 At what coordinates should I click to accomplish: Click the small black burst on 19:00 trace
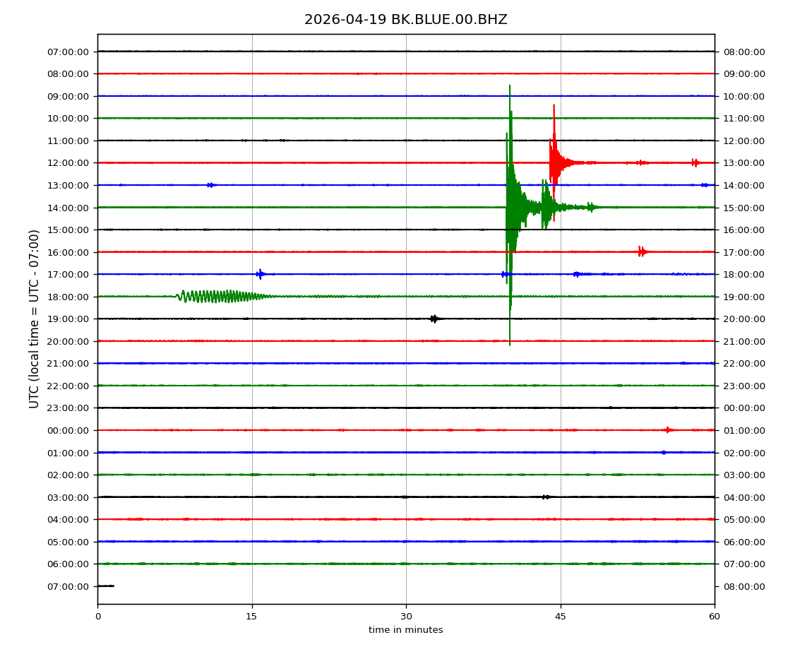[434, 319]
